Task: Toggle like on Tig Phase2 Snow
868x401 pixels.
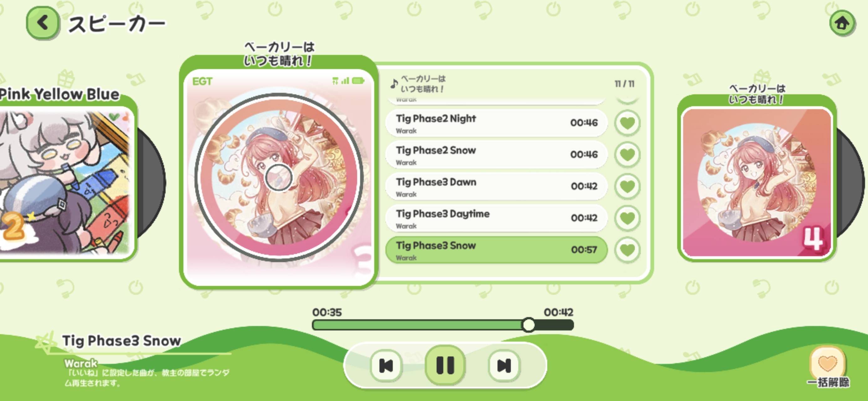Action: click(627, 154)
